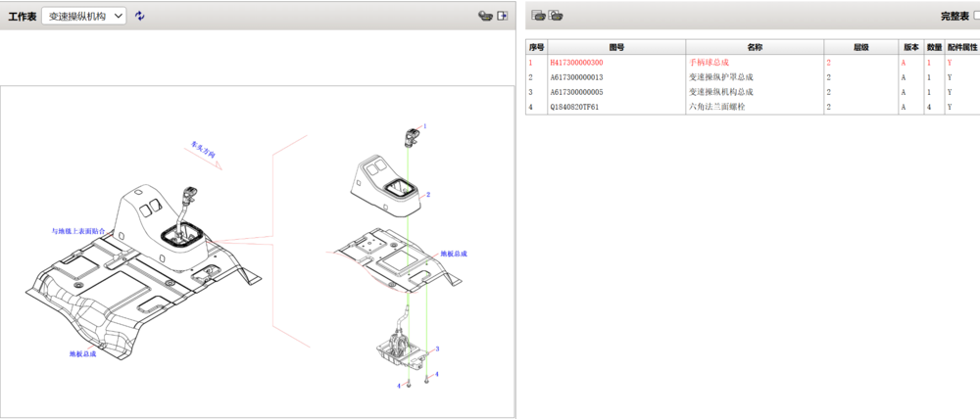Click the first print icon above parts table

[x=538, y=16]
